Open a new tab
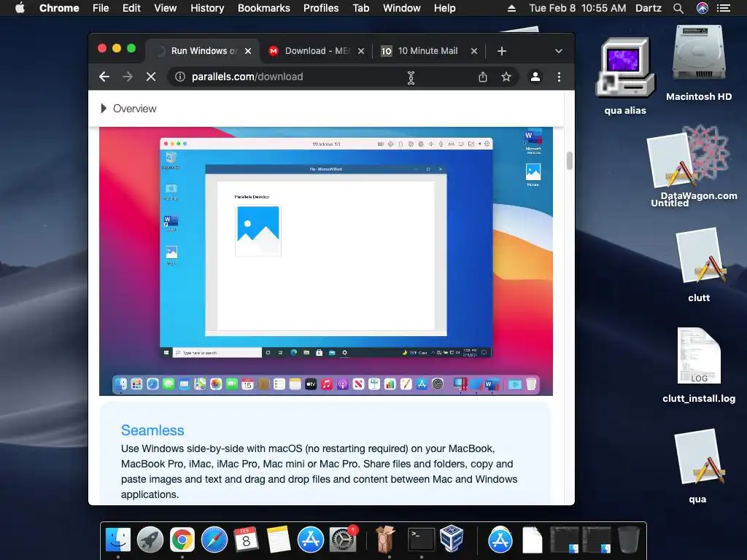 click(502, 51)
